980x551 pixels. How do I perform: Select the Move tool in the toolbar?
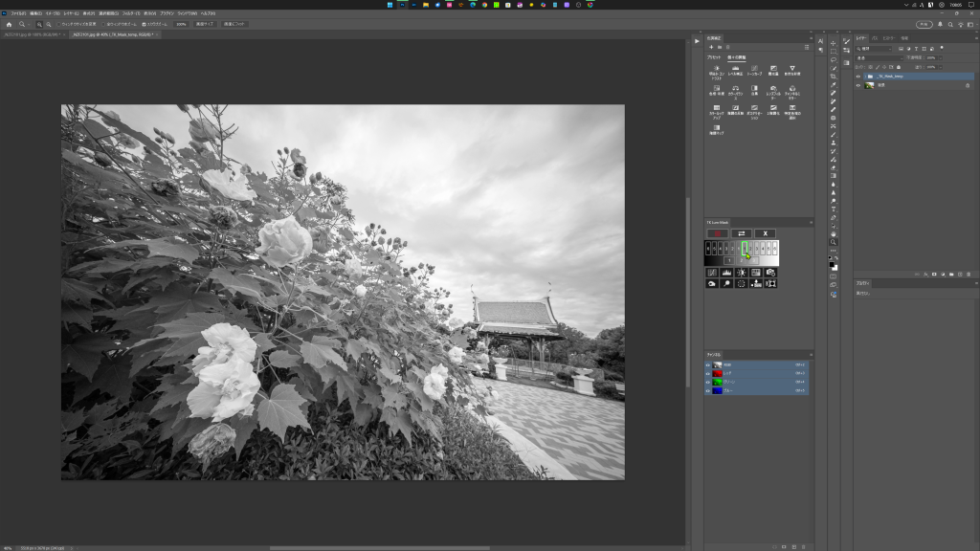[x=834, y=43]
